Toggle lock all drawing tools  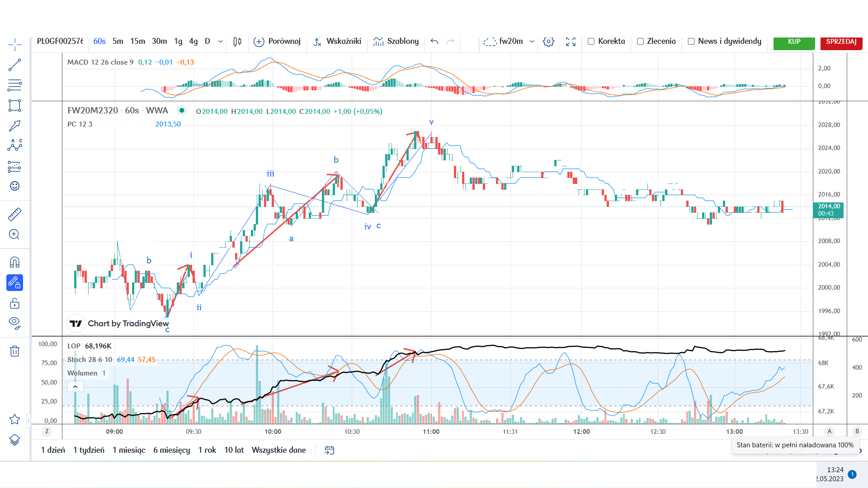click(14, 303)
